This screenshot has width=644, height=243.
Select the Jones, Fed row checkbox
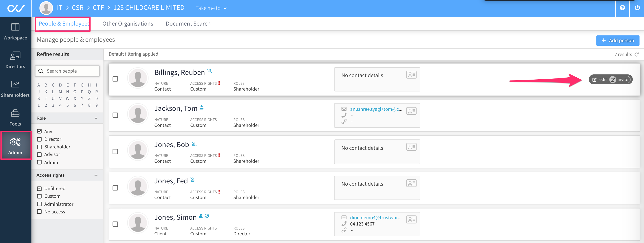click(x=115, y=188)
